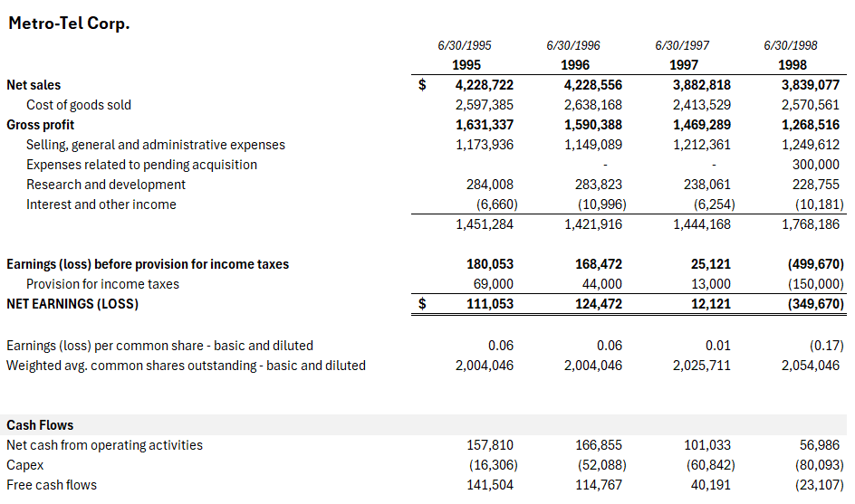Select the Capex row label
This screenshot has width=855, height=504.
click(24, 465)
